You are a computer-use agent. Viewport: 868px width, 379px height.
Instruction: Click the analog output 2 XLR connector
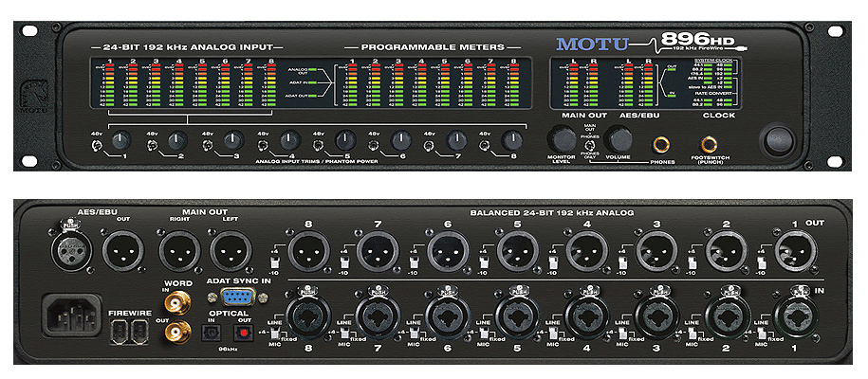(x=727, y=250)
